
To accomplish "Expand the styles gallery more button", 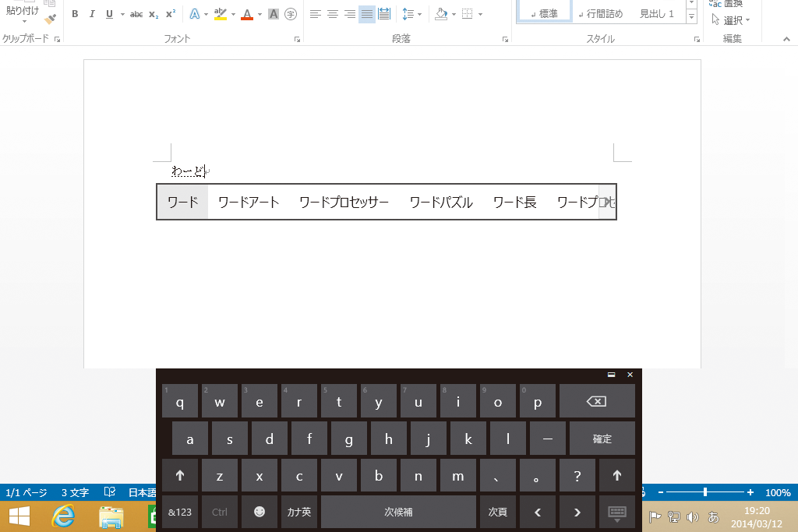I will (x=691, y=16).
